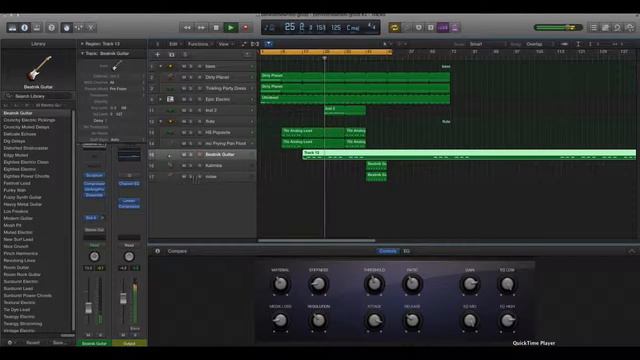Click the Threshold knob
Viewport: 640px width, 360px height.
374,284
